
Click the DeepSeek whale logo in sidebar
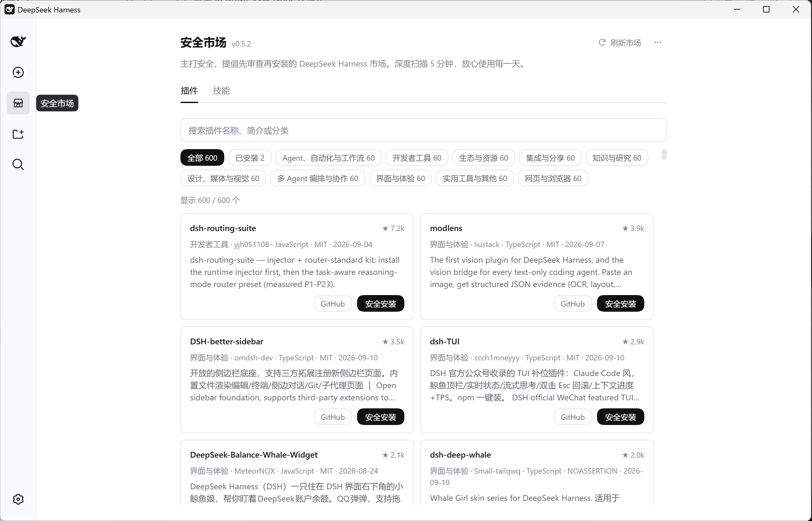[x=18, y=41]
